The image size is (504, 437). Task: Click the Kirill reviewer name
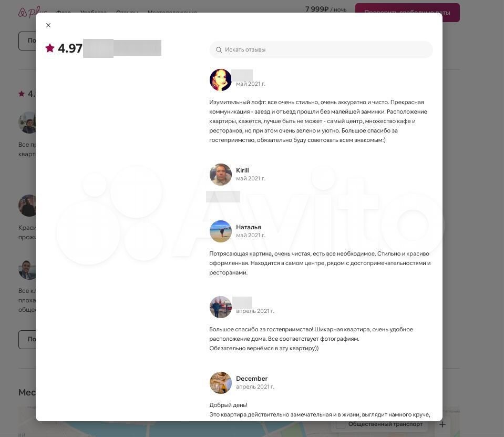tap(242, 170)
